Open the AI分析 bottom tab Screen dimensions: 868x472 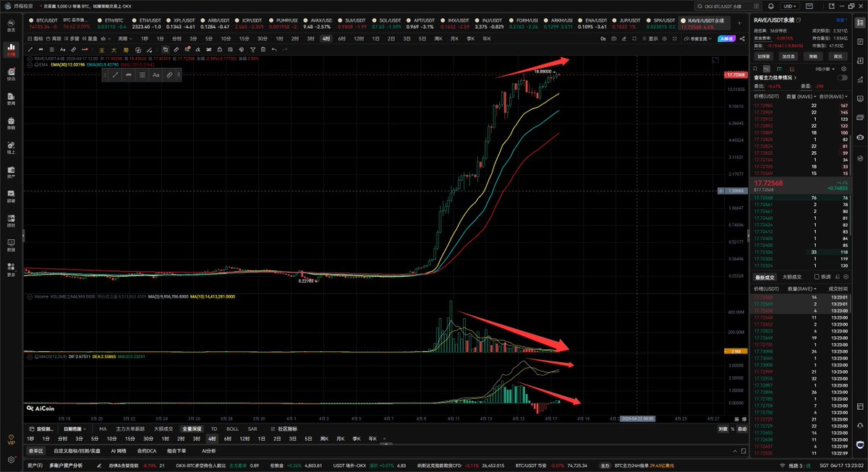pos(209,450)
